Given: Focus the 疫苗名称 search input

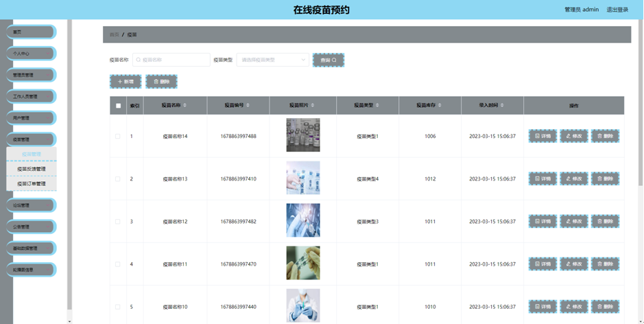Looking at the screenshot, I should click(171, 60).
